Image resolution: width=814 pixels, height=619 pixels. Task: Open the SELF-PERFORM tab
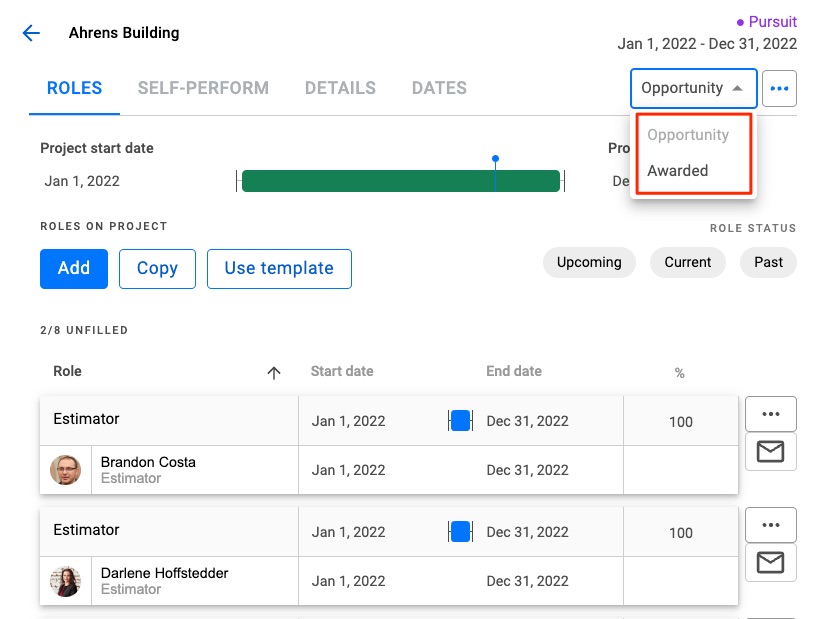203,88
